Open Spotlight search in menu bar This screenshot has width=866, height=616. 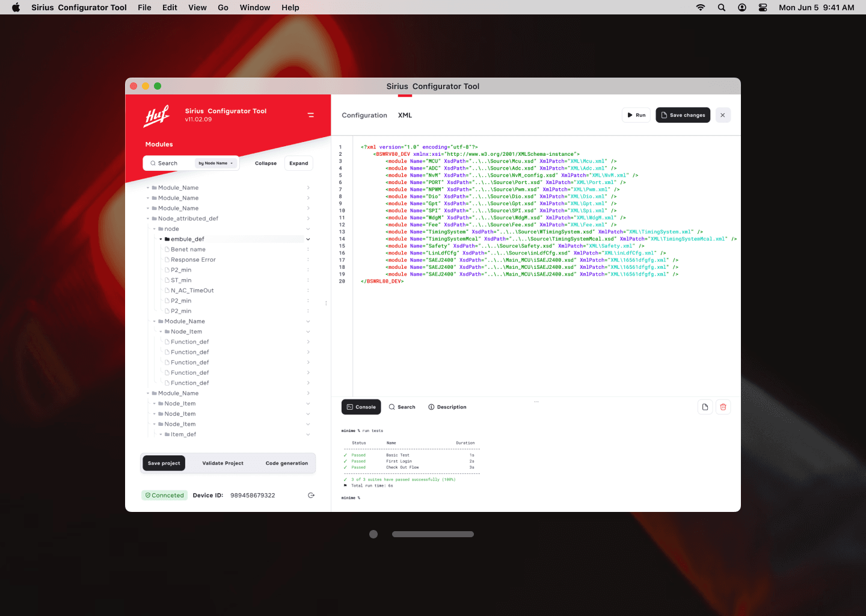(x=722, y=7)
